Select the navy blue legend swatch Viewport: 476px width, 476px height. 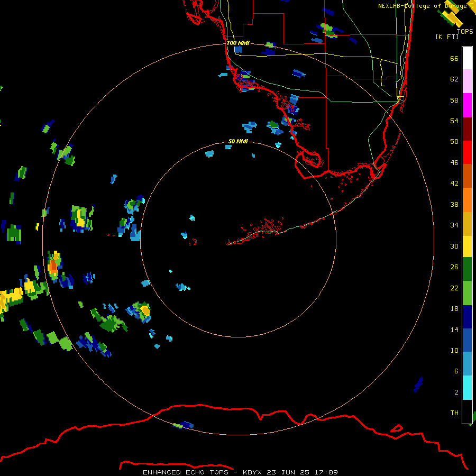point(467,317)
